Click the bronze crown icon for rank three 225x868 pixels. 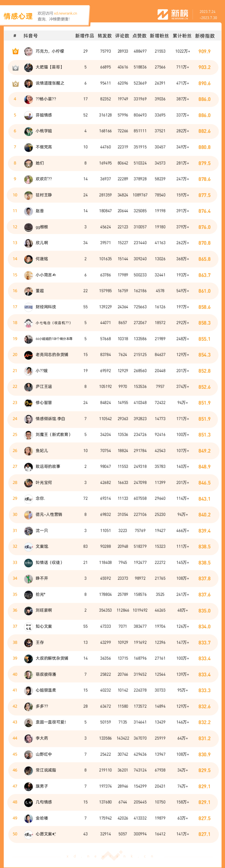[15, 83]
